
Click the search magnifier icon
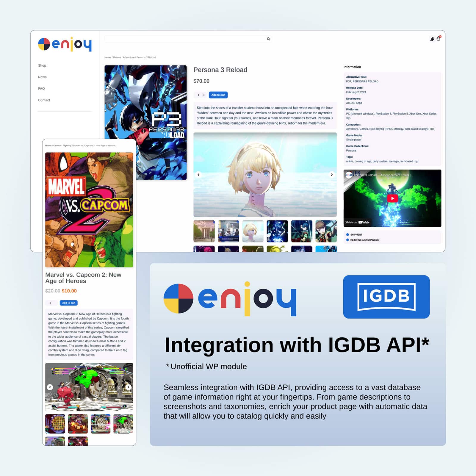(268, 39)
